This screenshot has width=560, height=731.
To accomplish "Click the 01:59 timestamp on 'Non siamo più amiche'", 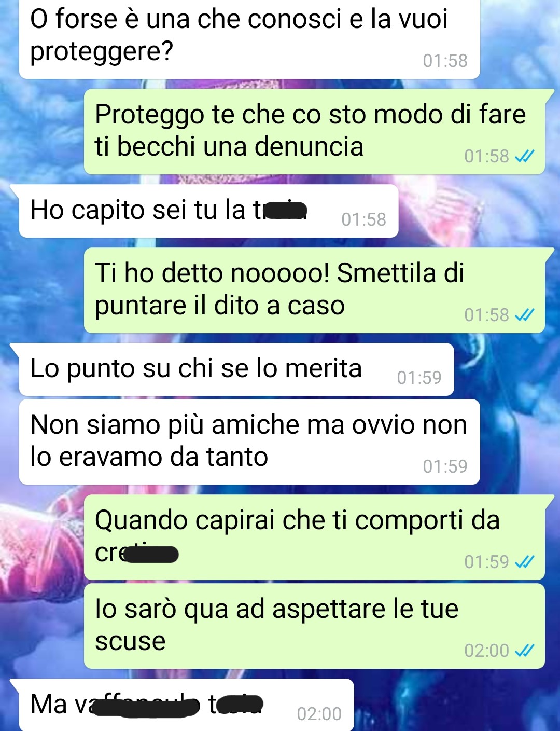I will coord(445,466).
